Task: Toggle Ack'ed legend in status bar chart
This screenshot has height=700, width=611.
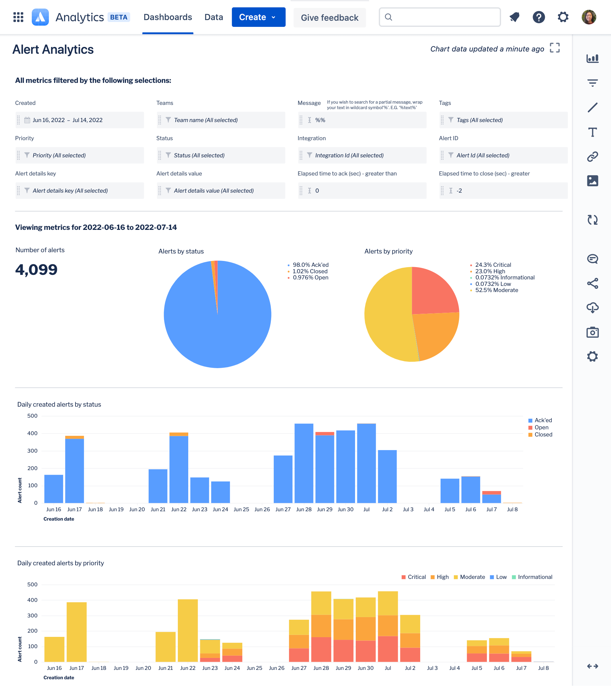Action: pos(540,420)
